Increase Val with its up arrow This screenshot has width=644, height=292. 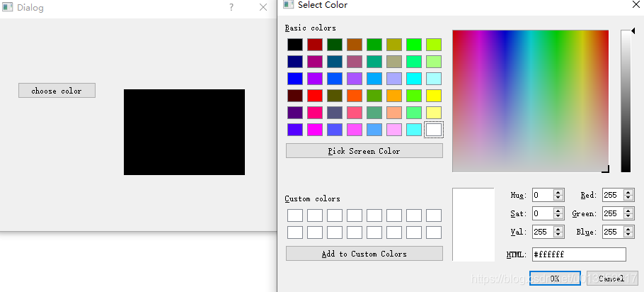click(558, 229)
